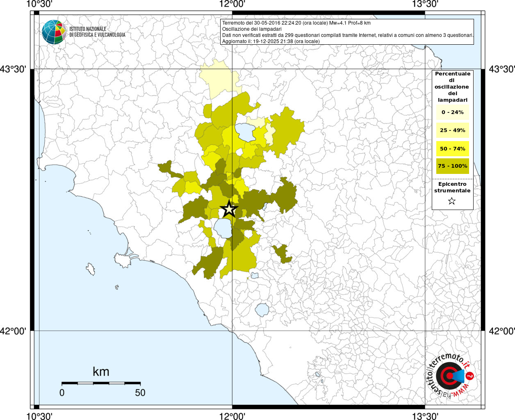Click the 'Percentuale di oscillazione dei lampadari' legend heading
515x420 pixels.
pyautogui.click(x=452, y=87)
